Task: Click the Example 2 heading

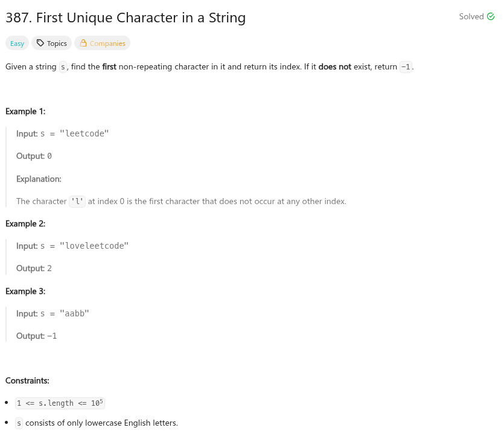Action: click(25, 223)
